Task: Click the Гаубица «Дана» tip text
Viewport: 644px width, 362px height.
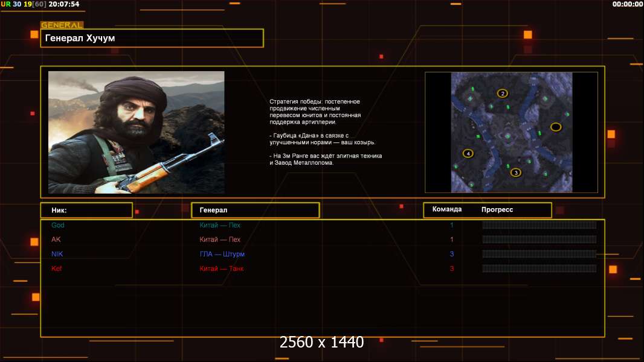Action: pos(323,139)
